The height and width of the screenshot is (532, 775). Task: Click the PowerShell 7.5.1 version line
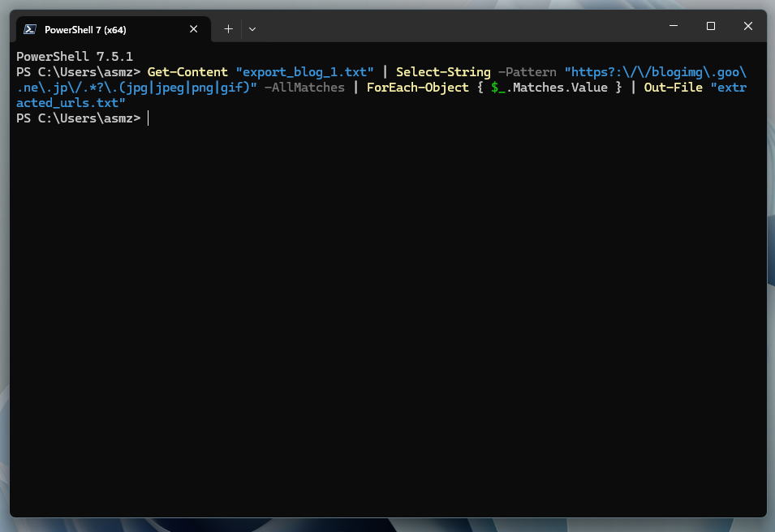[75, 57]
